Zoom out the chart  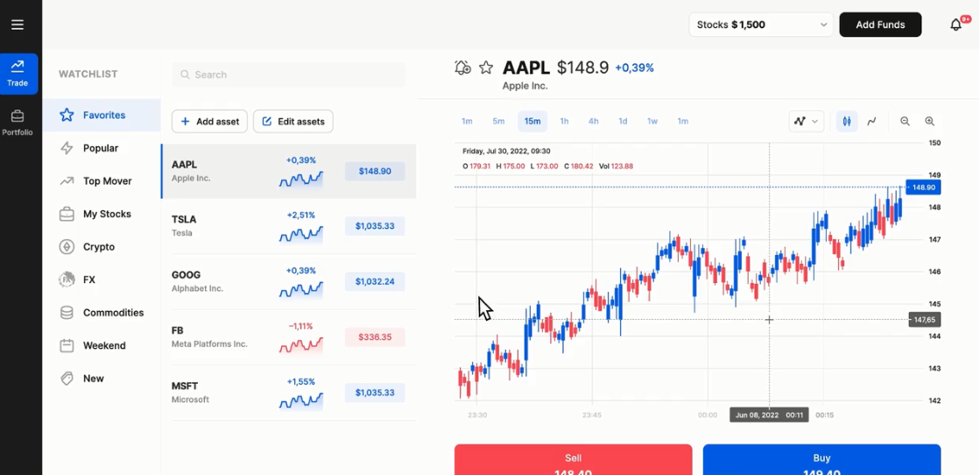tap(906, 122)
